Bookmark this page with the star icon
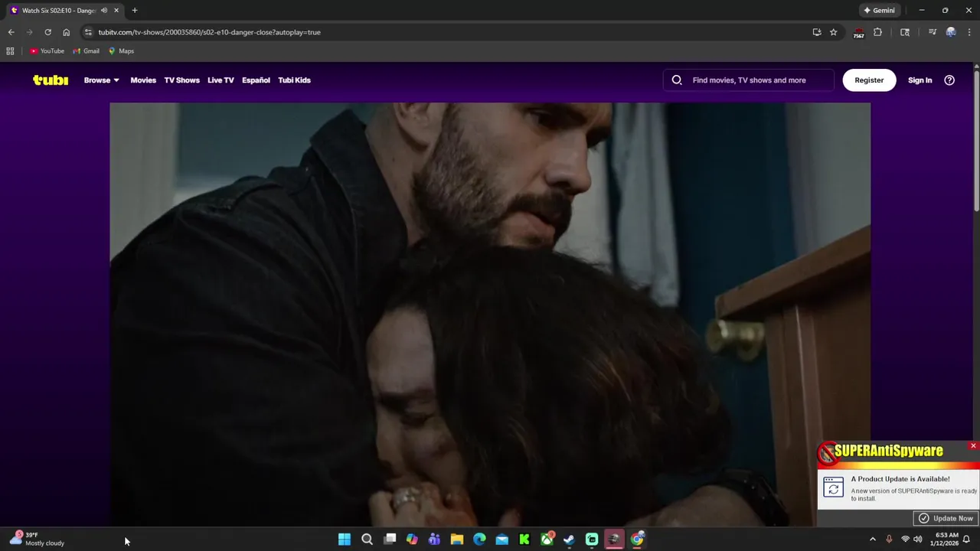The image size is (980, 551). tap(834, 32)
